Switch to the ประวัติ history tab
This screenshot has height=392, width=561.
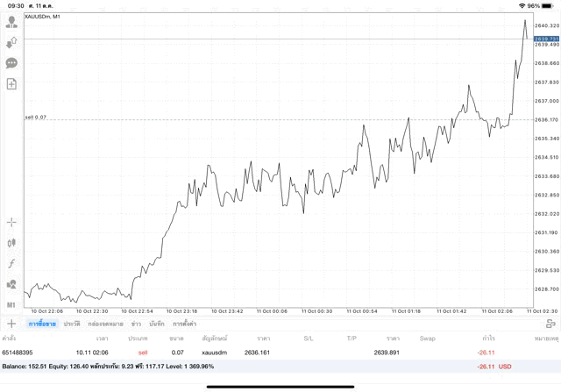71,324
